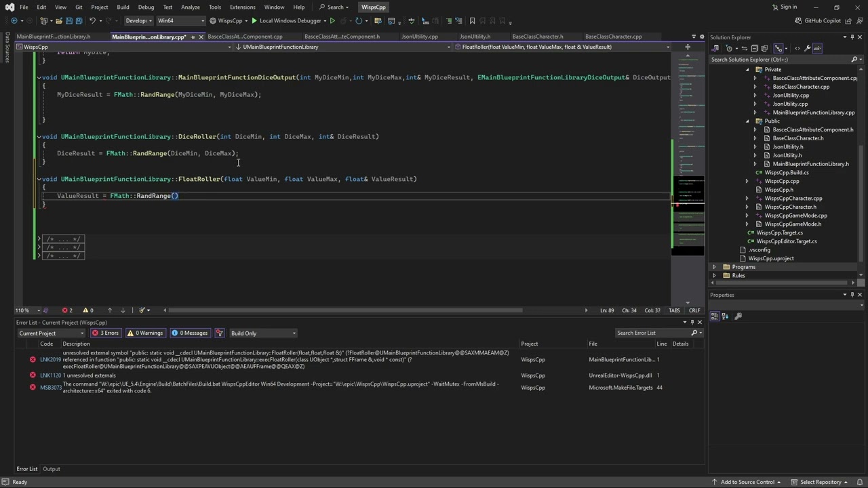Click the search magnifier in Solution Explorer
The width and height of the screenshot is (868, 488).
click(x=855, y=60)
